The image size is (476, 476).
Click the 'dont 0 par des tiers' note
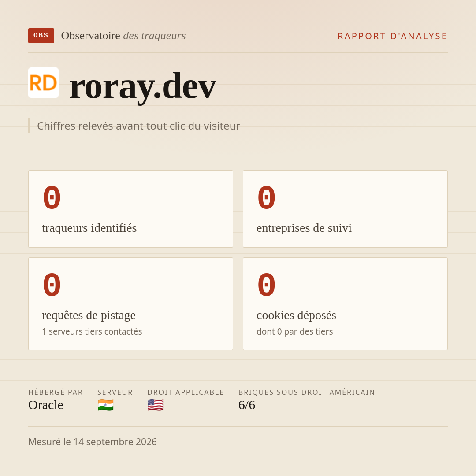tap(294, 331)
